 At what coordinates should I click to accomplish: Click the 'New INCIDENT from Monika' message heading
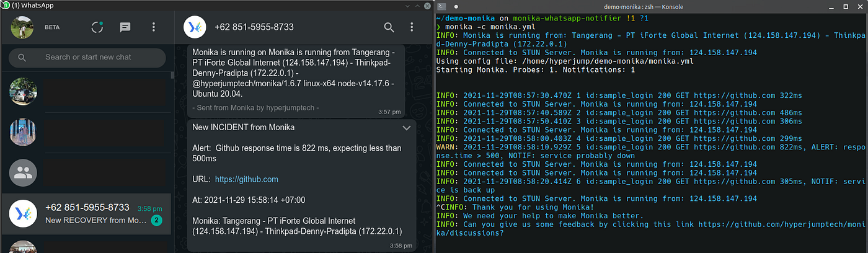click(244, 127)
